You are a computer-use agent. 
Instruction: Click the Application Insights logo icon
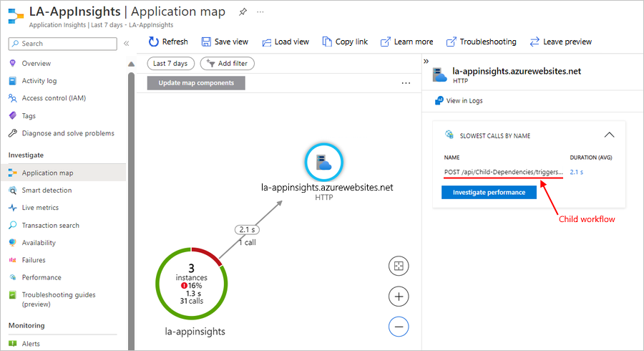(x=16, y=16)
